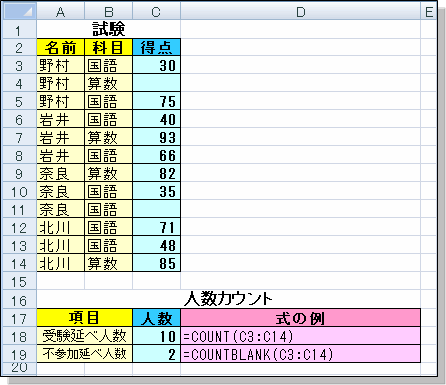The height and width of the screenshot is (385, 446).
Task: Select the score cell 66
Action: pos(156,155)
